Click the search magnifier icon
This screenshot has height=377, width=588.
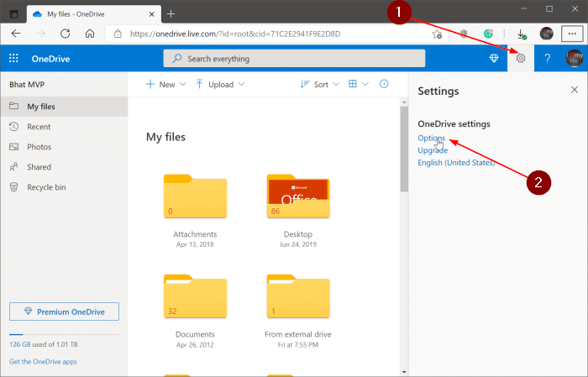(177, 59)
